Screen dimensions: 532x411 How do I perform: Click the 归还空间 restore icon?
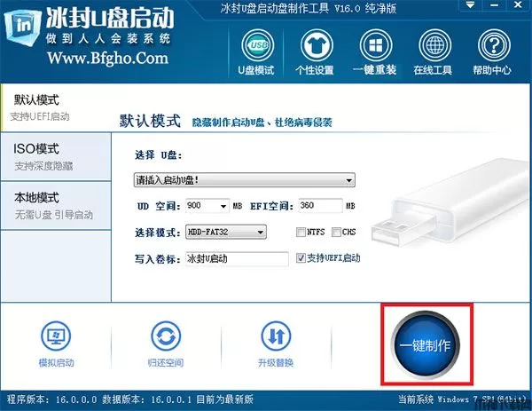pos(166,336)
